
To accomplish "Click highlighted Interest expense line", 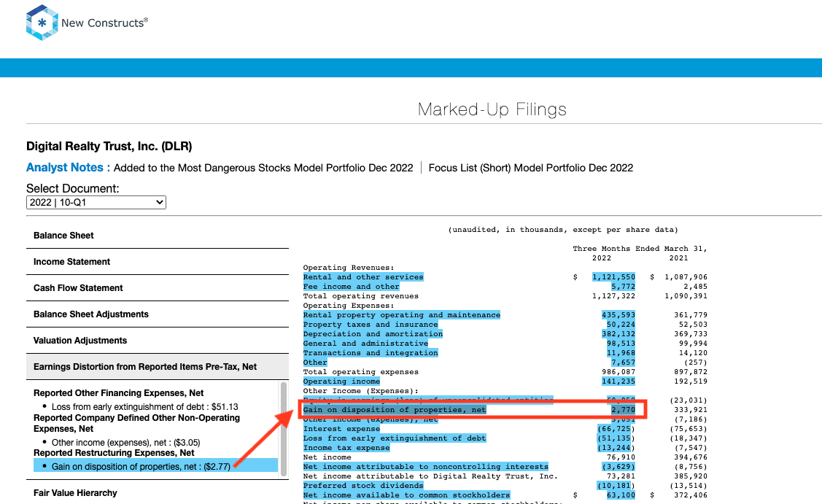I will [341, 428].
